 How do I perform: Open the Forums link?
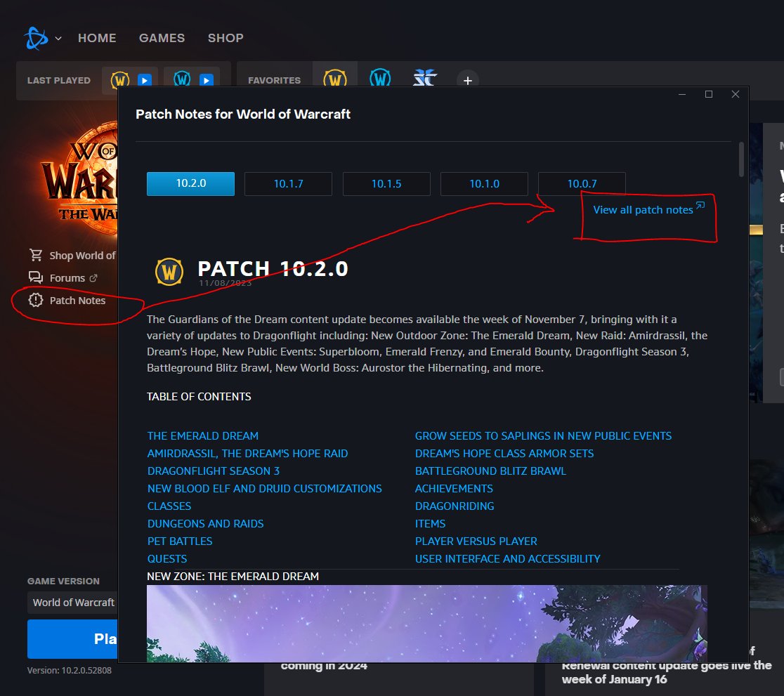click(x=67, y=278)
